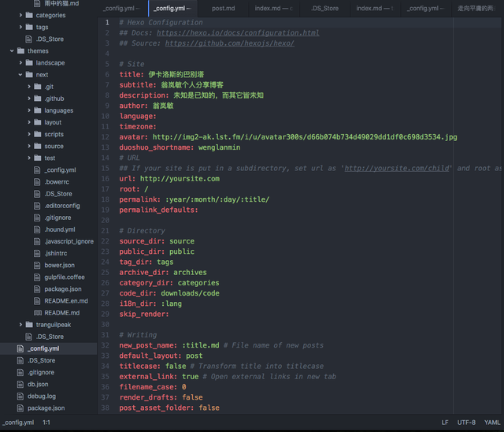The width and height of the screenshot is (504, 432).
Task: Click the avatar URL value on line 12
Action: [x=305, y=137]
